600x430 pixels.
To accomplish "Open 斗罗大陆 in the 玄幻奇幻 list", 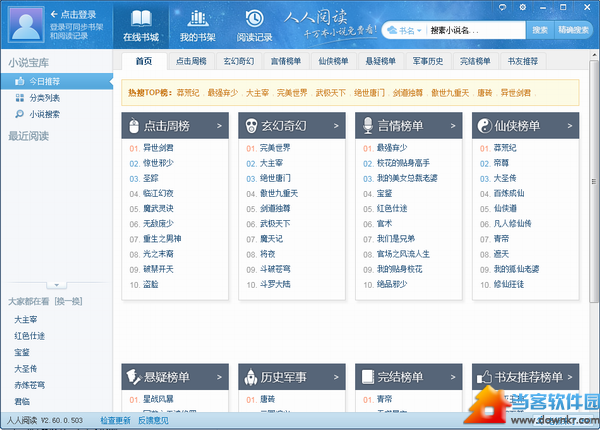I will point(275,285).
